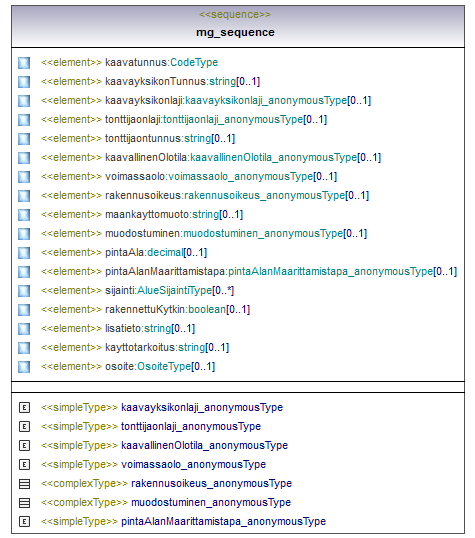Screen dimensions: 475x538
Task: Click the lisatieto:string element row
Action: pyautogui.click(x=118, y=329)
